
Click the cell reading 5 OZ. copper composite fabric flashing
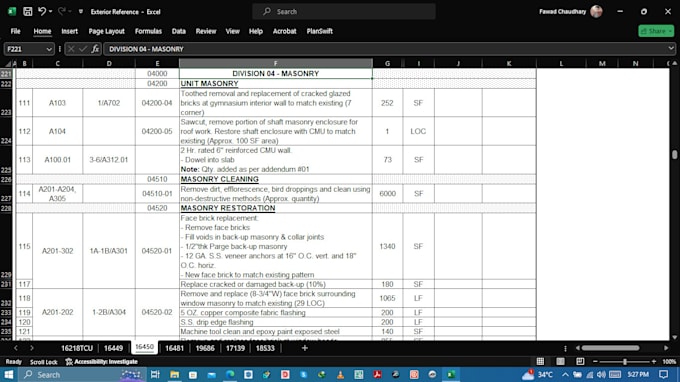[275, 313]
